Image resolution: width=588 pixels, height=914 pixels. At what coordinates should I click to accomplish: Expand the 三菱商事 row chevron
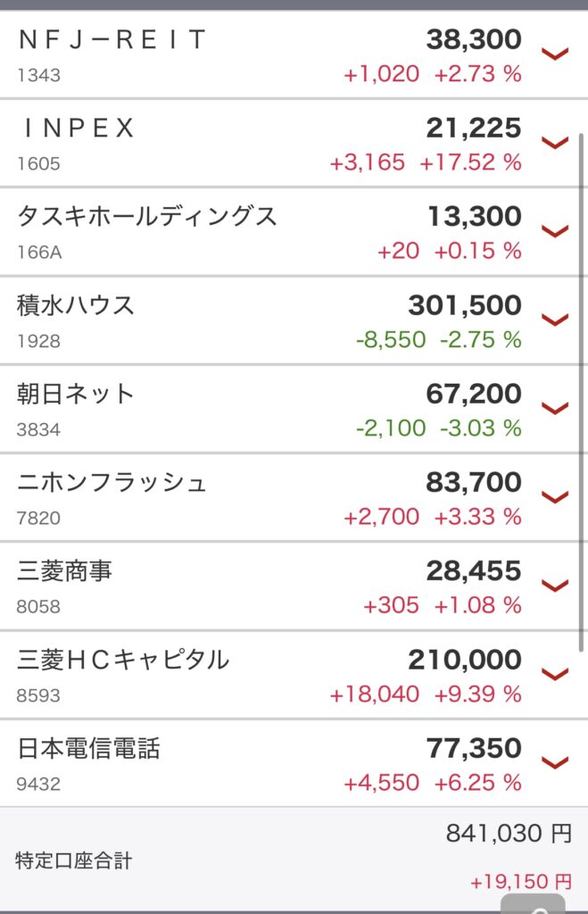(x=555, y=586)
